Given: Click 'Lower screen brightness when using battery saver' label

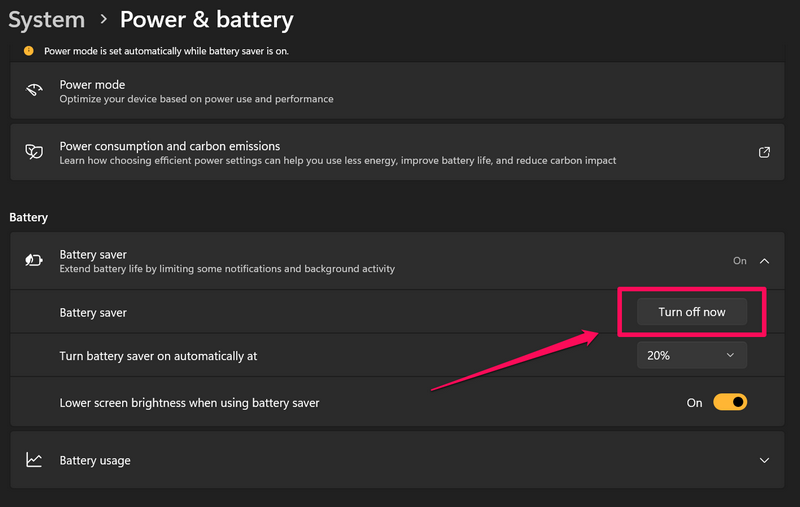Looking at the screenshot, I should tap(189, 403).
